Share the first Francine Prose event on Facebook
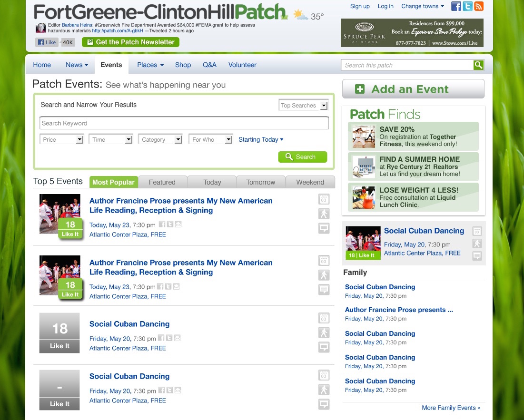Image resolution: width=524 pixels, height=420 pixels. pyautogui.click(x=162, y=225)
